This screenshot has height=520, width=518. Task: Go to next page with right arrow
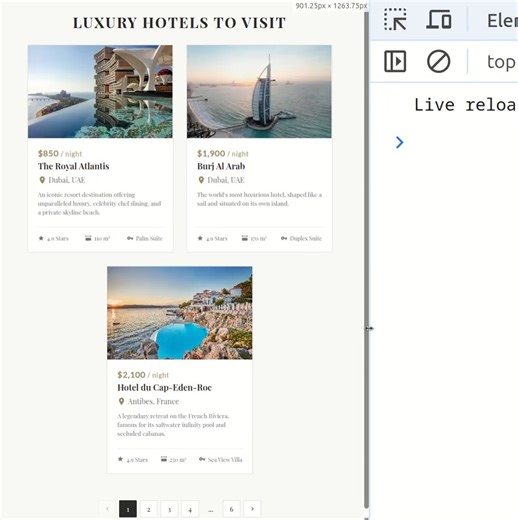click(252, 509)
